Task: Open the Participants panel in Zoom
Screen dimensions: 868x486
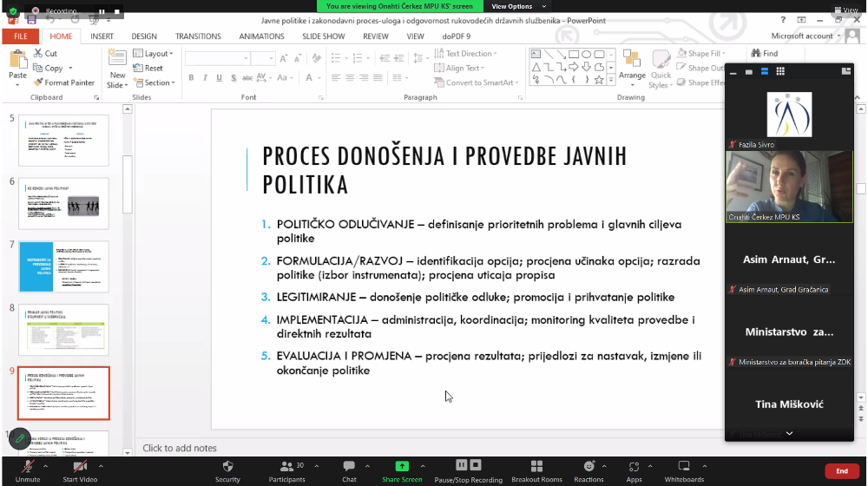Action: (x=286, y=471)
